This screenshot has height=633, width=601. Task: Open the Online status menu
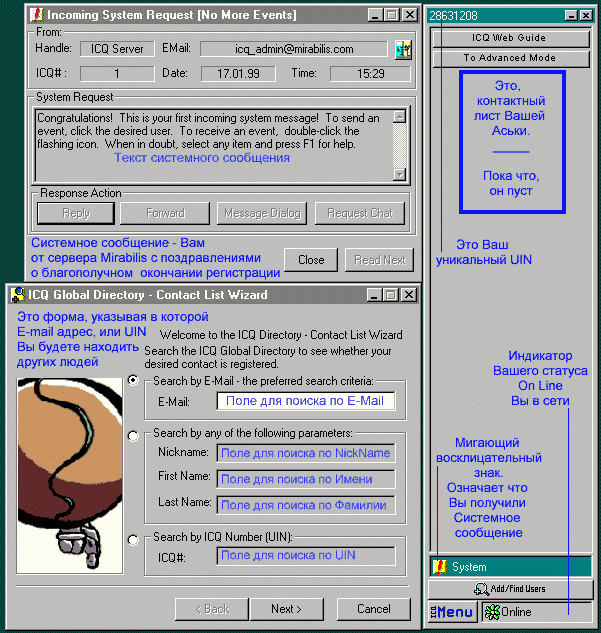tap(537, 612)
